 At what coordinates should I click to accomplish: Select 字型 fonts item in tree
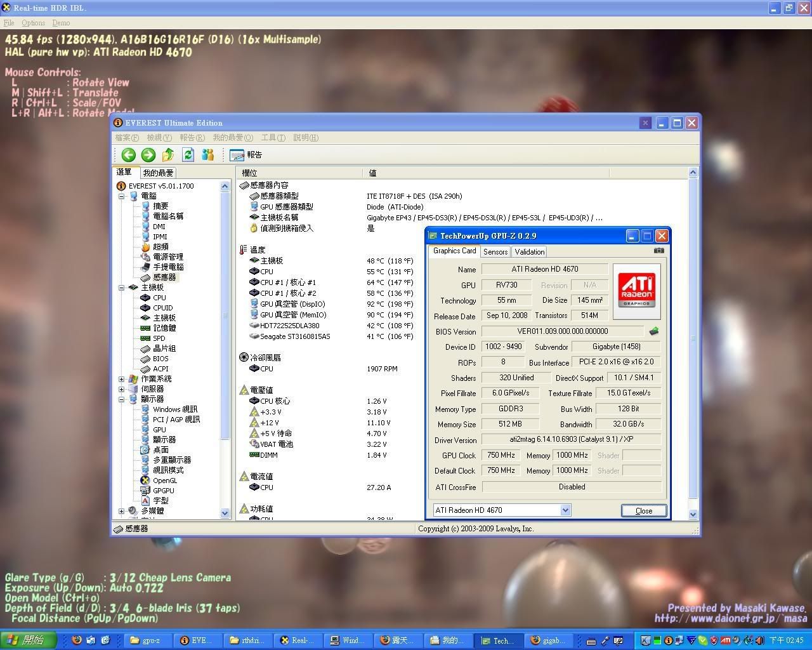(x=160, y=501)
